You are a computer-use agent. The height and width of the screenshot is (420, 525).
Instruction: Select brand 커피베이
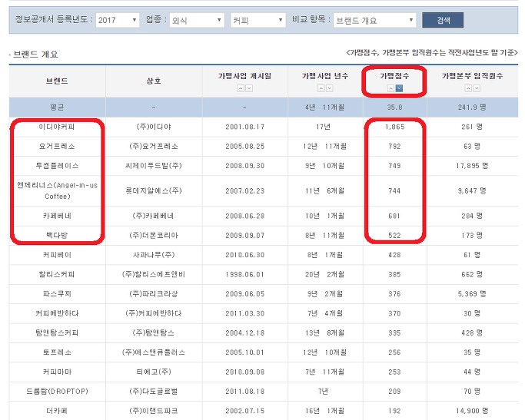pyautogui.click(x=57, y=255)
